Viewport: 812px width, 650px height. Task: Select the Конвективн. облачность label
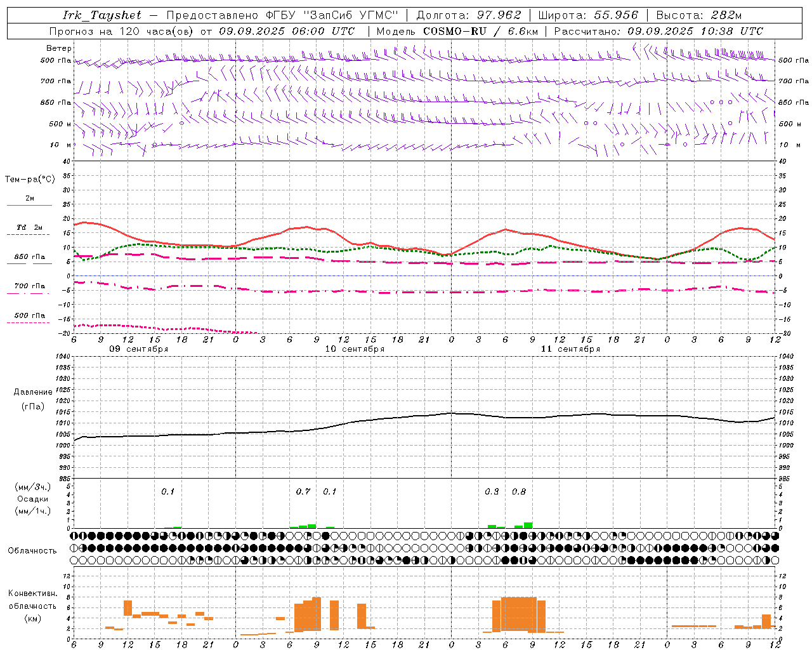[x=32, y=600]
